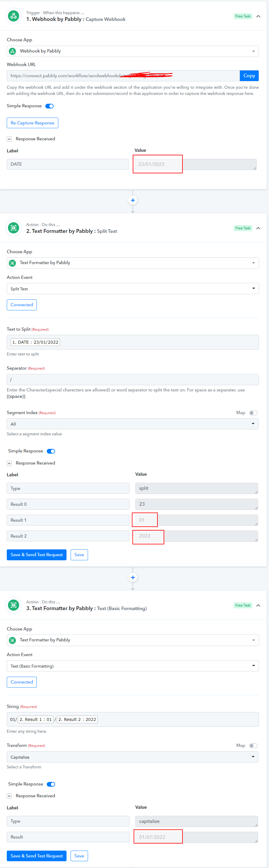Add a step after the Split Text action
The image size is (269, 868).
pos(133,578)
